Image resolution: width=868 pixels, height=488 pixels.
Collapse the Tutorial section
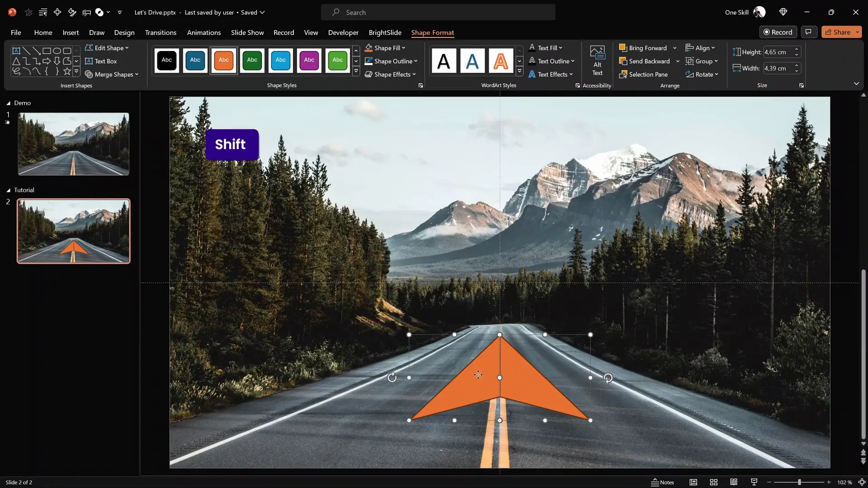[8, 190]
